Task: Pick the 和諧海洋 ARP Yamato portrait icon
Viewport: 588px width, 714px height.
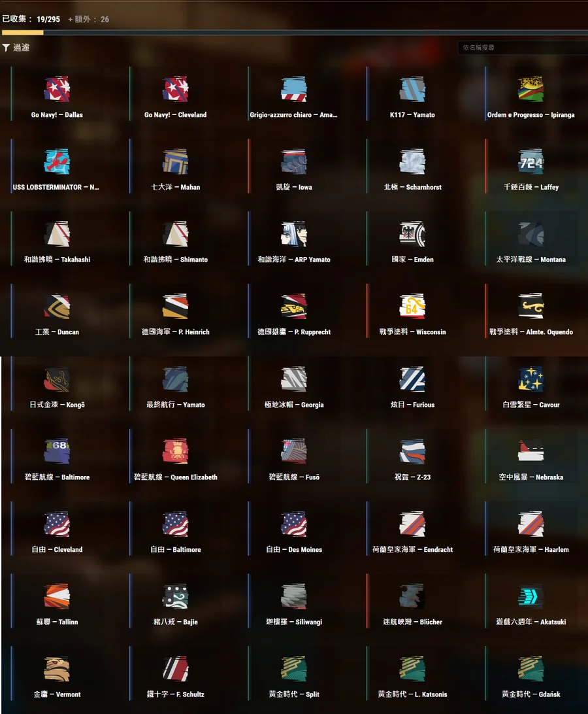Action: coord(294,234)
